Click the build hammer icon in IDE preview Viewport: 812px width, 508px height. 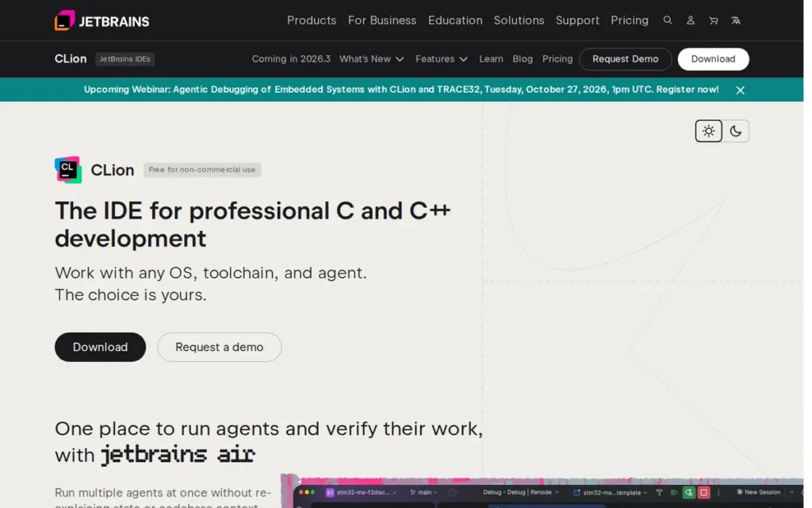click(x=659, y=492)
